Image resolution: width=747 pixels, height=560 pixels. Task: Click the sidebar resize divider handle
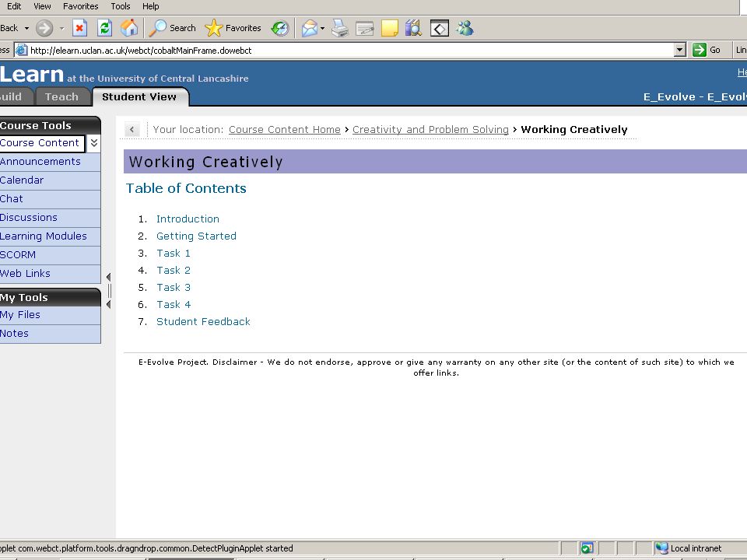coord(110,290)
